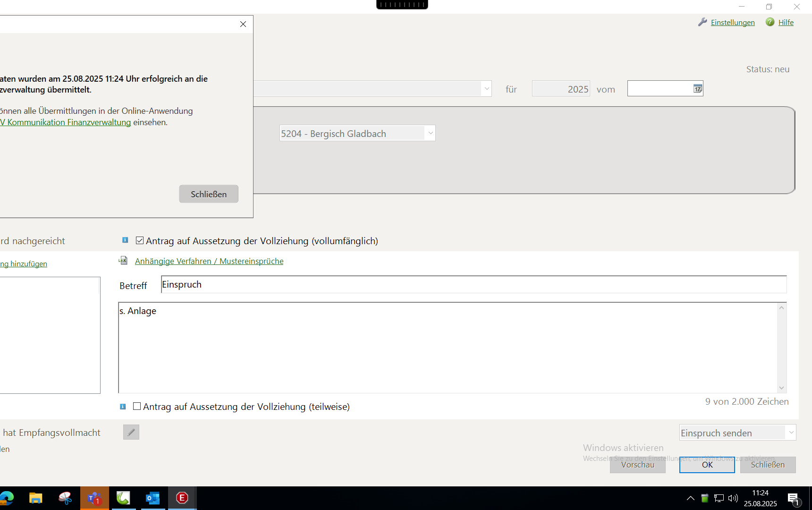This screenshot has width=812, height=510.
Task: Expand the 5204 - Bergisch Gladbach dropdown
Action: click(430, 134)
